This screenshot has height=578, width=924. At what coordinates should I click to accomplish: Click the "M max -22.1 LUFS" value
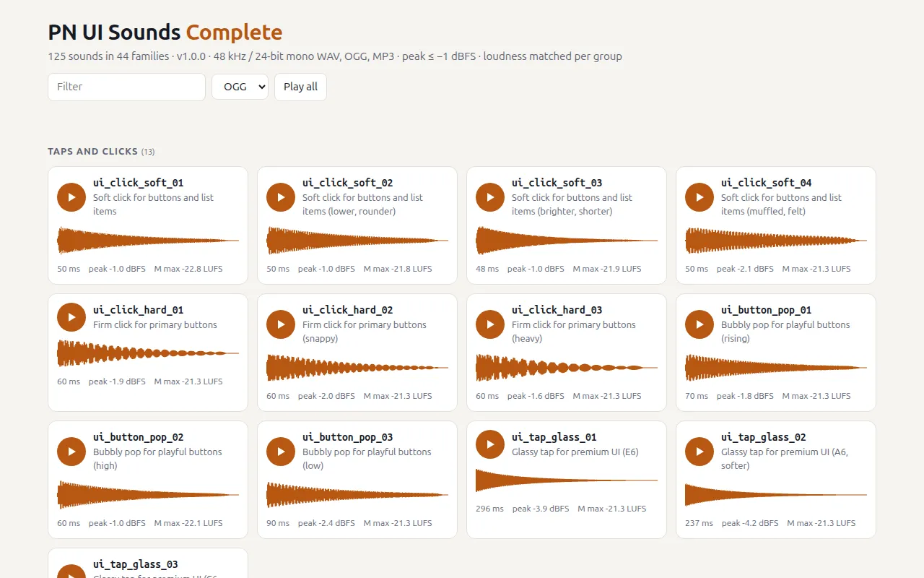[188, 523]
